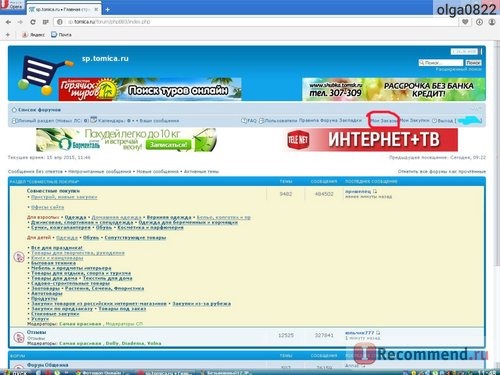The image size is (500, 375).
Task: Open the Сообщения без ответов link
Action: click(35, 171)
